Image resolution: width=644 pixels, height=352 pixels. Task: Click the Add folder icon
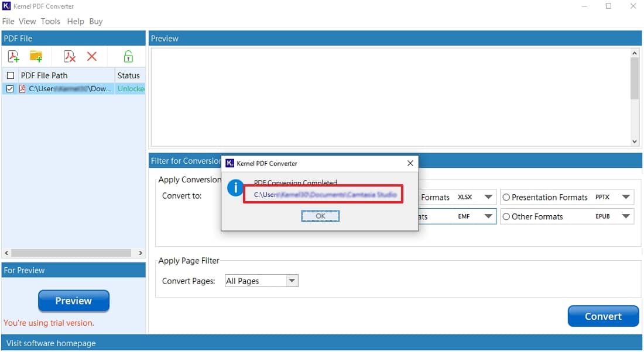36,56
